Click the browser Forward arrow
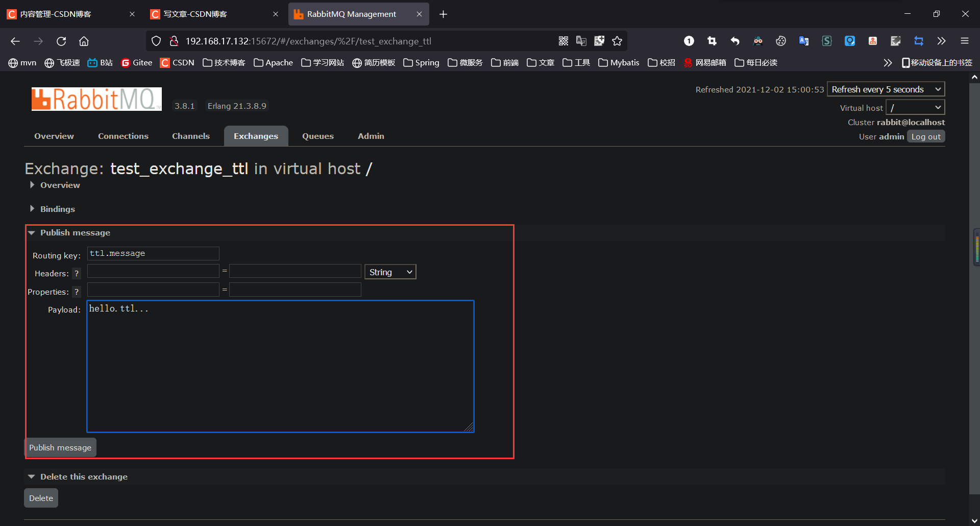980x526 pixels. click(x=38, y=41)
